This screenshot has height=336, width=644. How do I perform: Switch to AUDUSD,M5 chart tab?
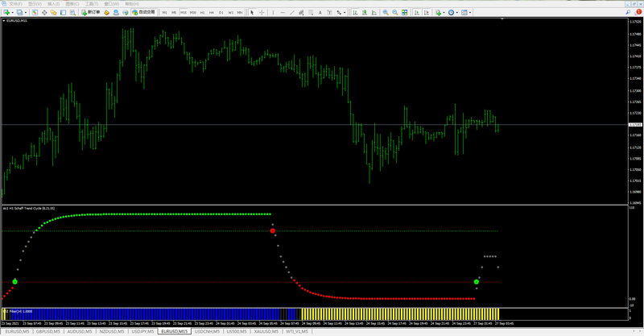pyautogui.click(x=80, y=331)
